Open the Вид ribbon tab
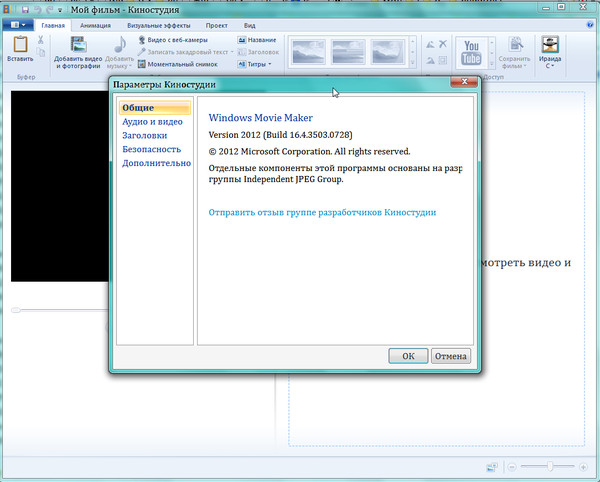 [249, 26]
